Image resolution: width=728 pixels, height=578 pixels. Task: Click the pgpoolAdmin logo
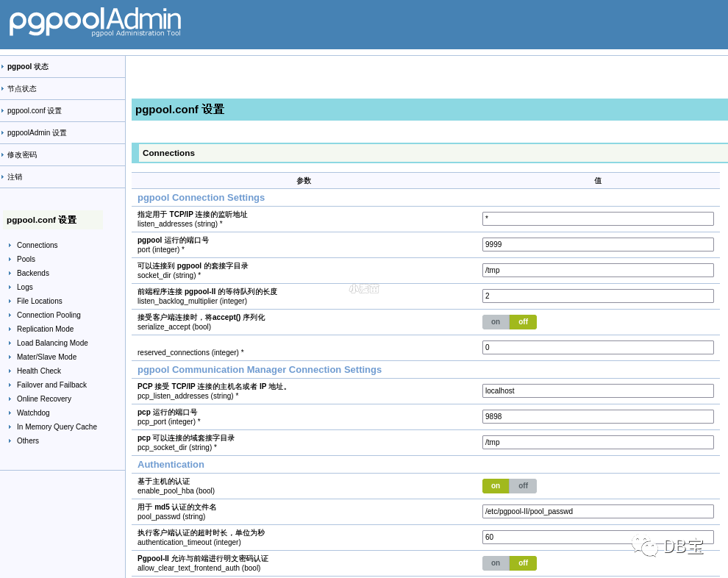pos(95,21)
